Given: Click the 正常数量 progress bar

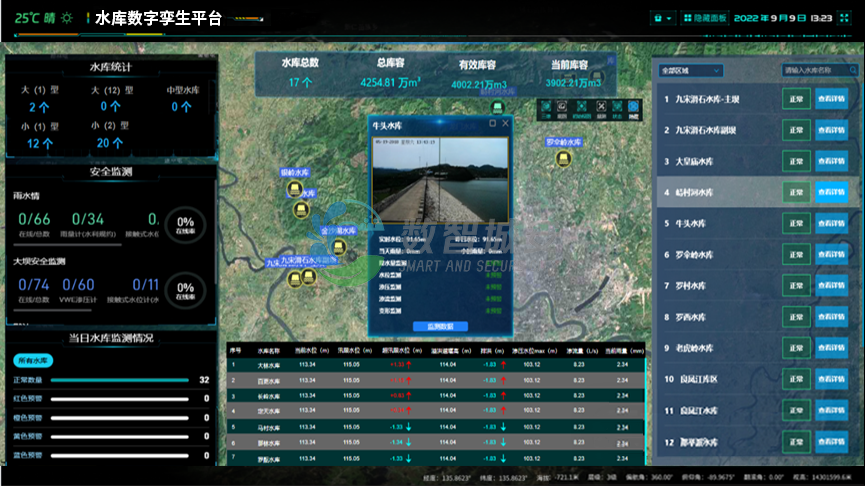Looking at the screenshot, I should (118, 380).
